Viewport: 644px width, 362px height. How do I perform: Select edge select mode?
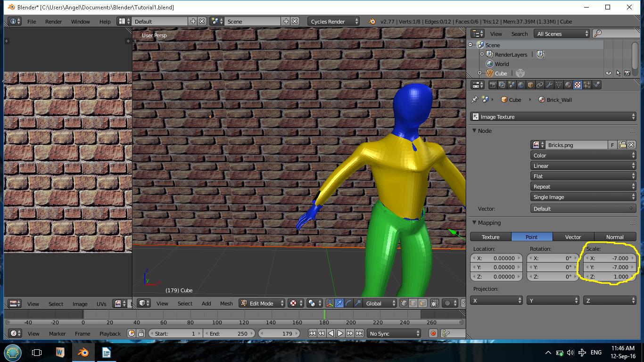tap(413, 304)
